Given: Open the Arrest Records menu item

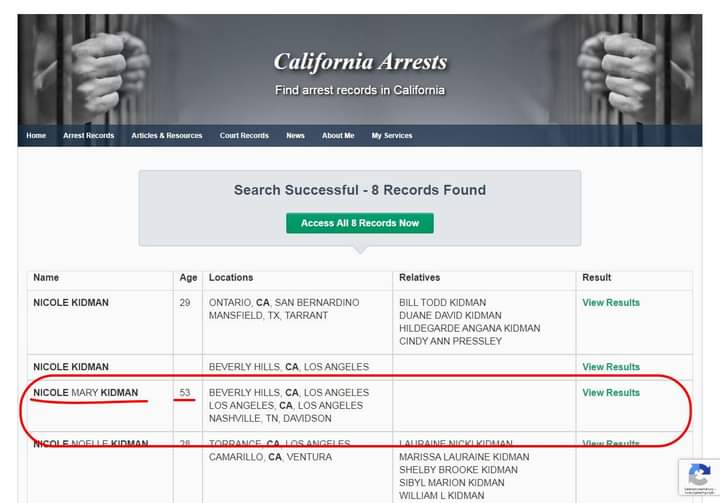Looking at the screenshot, I should 89,136.
